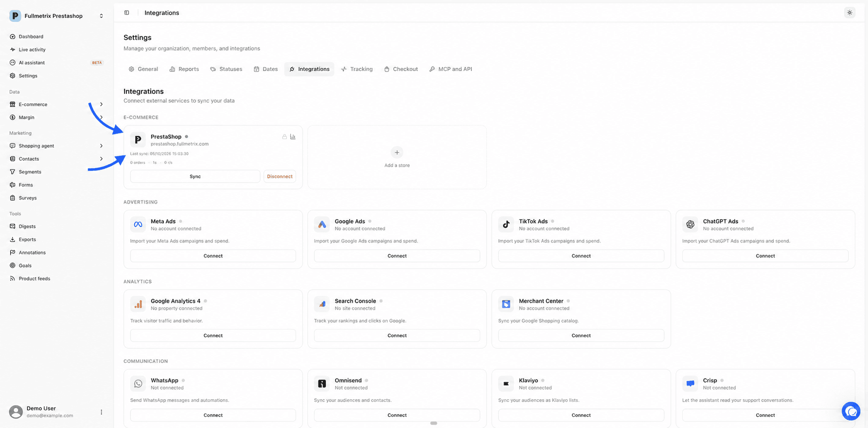Go to the MCP and API tab
The width and height of the screenshot is (868, 428).
[x=451, y=69]
